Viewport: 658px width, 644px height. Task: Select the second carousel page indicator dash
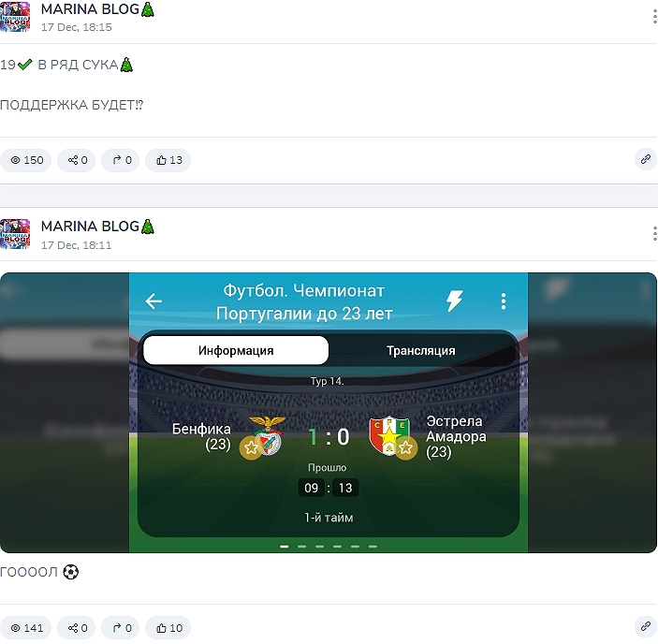click(x=301, y=547)
